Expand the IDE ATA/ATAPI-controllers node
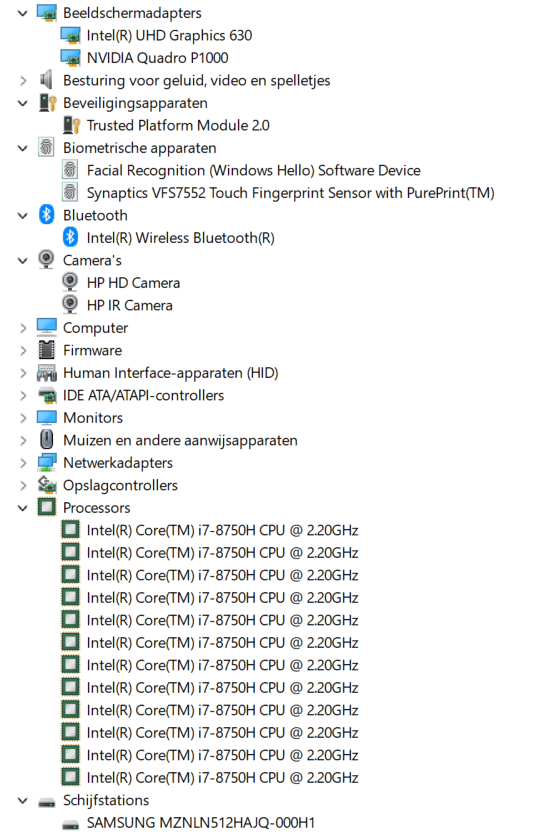This screenshot has height=832, width=555. 23,396
